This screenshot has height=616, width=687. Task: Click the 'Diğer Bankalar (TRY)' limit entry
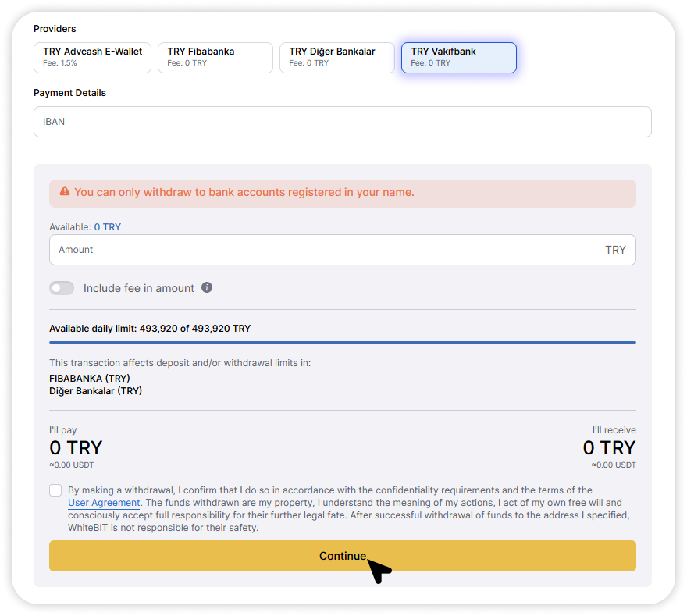[x=95, y=391]
